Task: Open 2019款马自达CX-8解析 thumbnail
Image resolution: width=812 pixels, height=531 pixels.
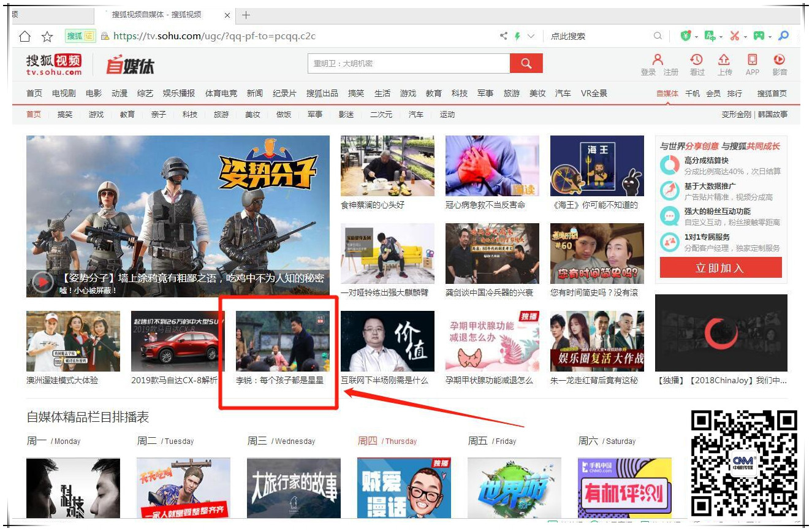Action: pos(178,341)
